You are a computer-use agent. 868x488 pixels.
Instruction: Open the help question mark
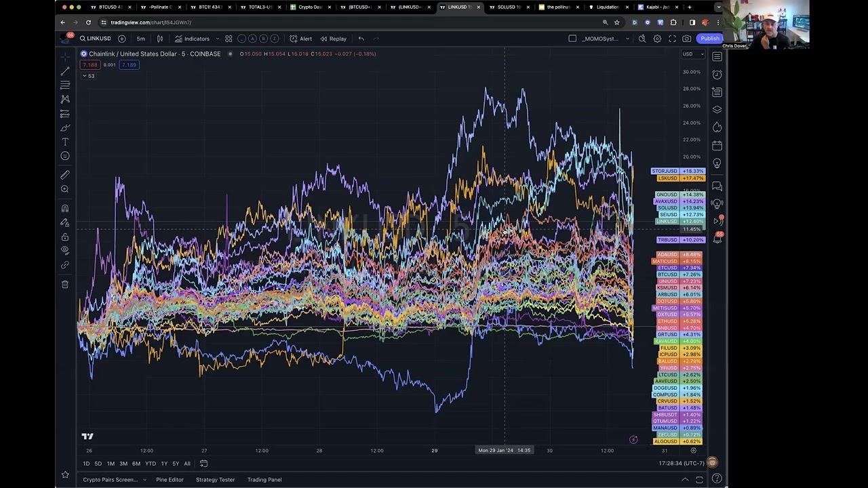[x=717, y=479]
